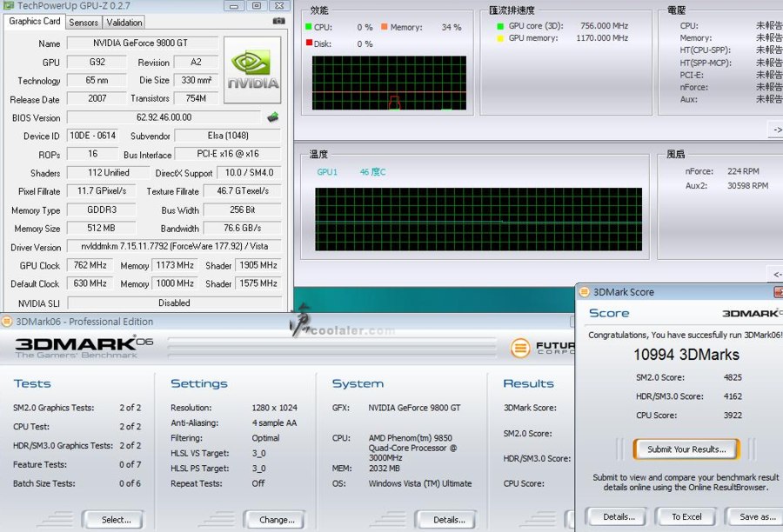783x532 pixels.
Task: Click the NVIDIA SLI Disabled field
Action: [x=174, y=303]
